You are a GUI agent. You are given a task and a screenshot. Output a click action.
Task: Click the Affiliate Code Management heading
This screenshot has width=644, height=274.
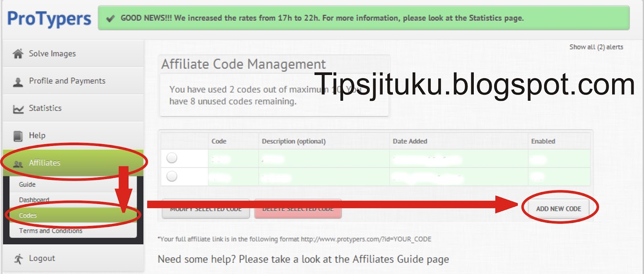tap(244, 64)
